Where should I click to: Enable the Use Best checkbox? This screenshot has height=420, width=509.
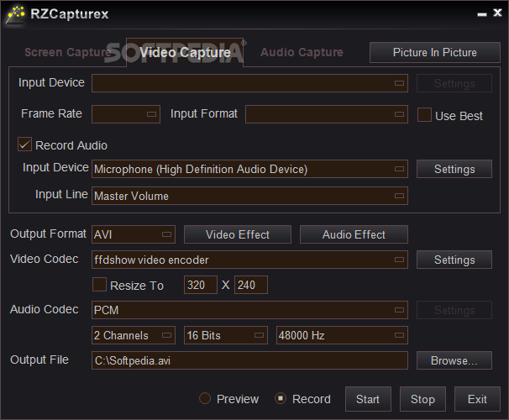[424, 115]
